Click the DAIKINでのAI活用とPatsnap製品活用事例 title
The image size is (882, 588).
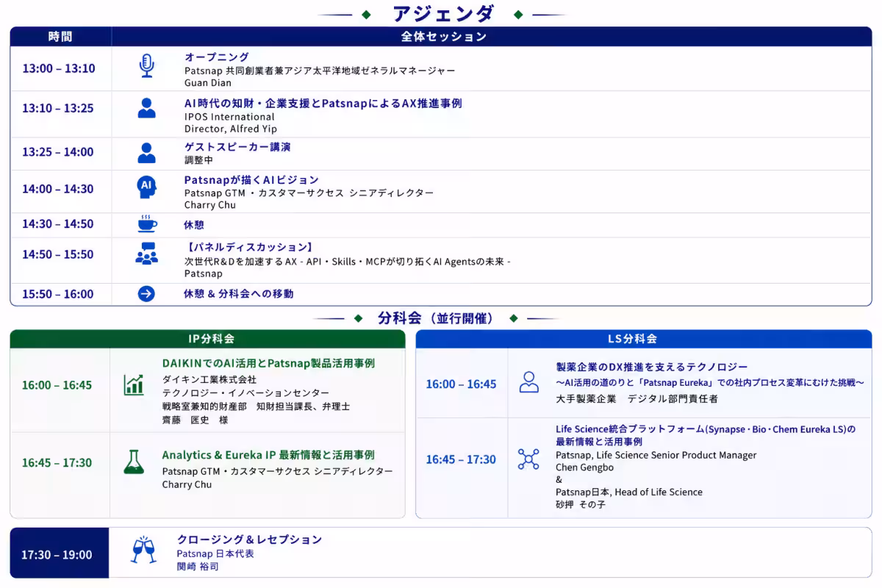(x=268, y=363)
